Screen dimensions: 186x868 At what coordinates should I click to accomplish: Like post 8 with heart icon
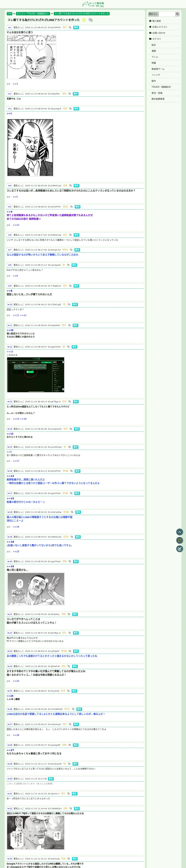[x=63, y=265]
